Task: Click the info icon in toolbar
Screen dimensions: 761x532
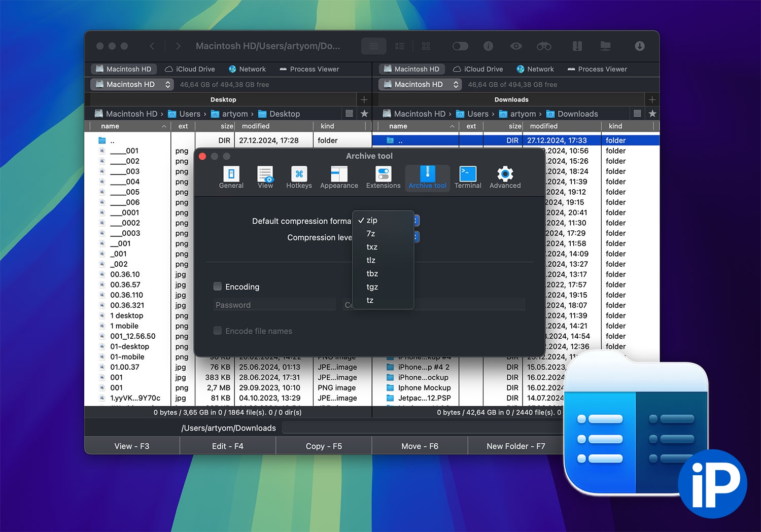Action: coord(488,46)
